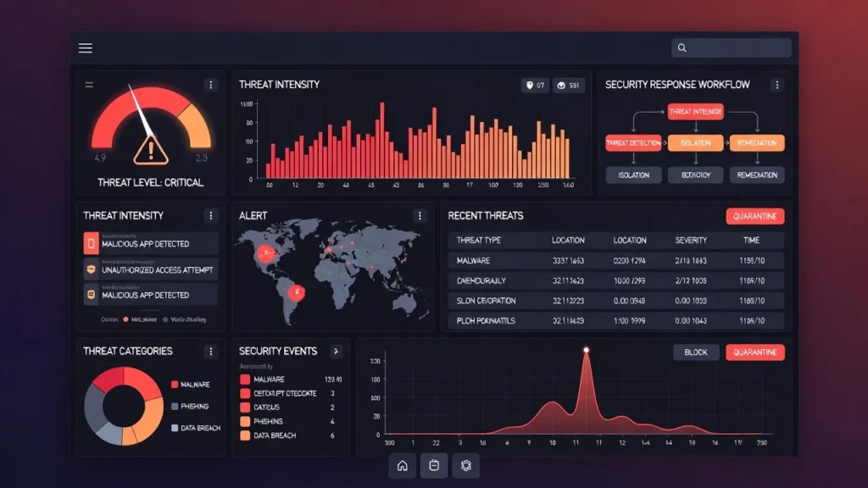Click the Quarantine button in the Recent Threats header
This screenshot has height=488, width=868.
pyautogui.click(x=754, y=216)
